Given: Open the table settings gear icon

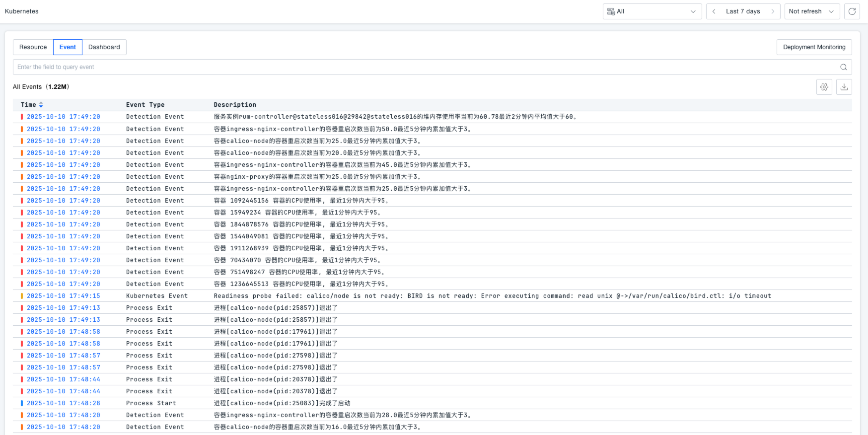Looking at the screenshot, I should [x=824, y=87].
